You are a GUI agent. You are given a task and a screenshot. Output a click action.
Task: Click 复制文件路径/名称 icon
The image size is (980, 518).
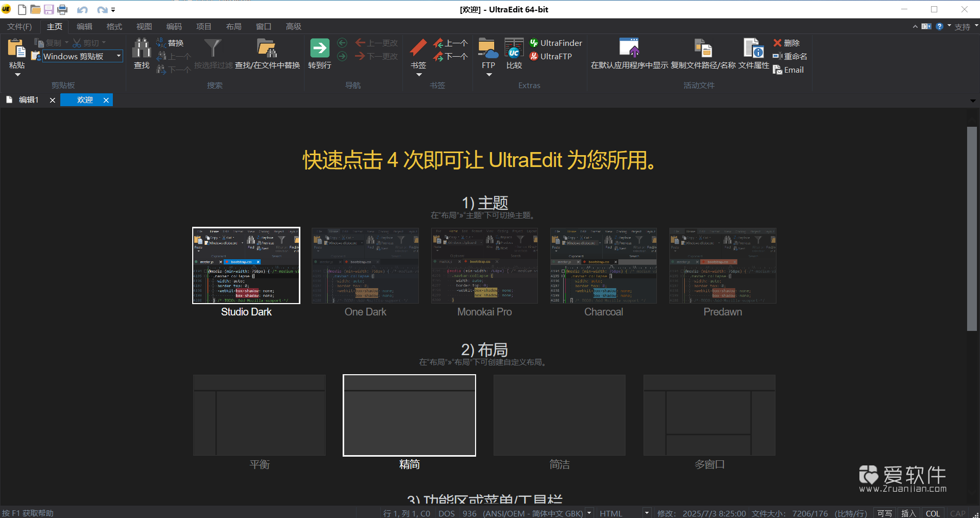click(x=703, y=48)
